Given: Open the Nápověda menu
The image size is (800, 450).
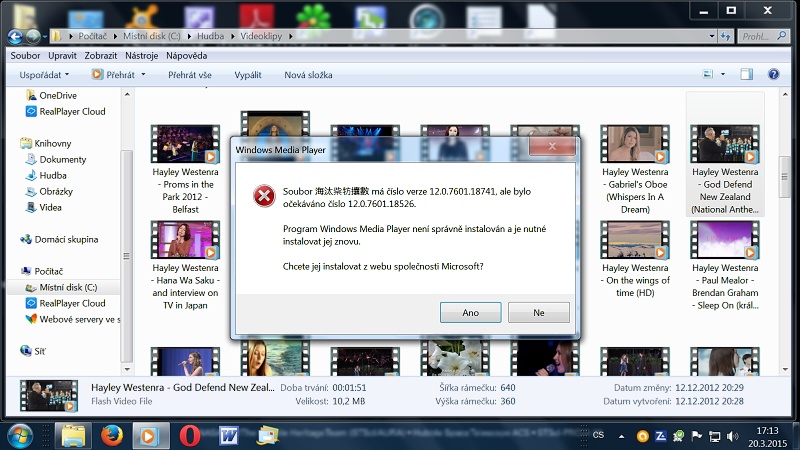Looking at the screenshot, I should [x=186, y=56].
